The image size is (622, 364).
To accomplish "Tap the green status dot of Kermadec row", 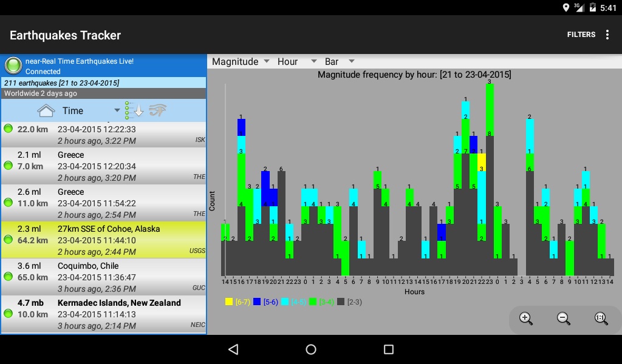I will click(8, 313).
